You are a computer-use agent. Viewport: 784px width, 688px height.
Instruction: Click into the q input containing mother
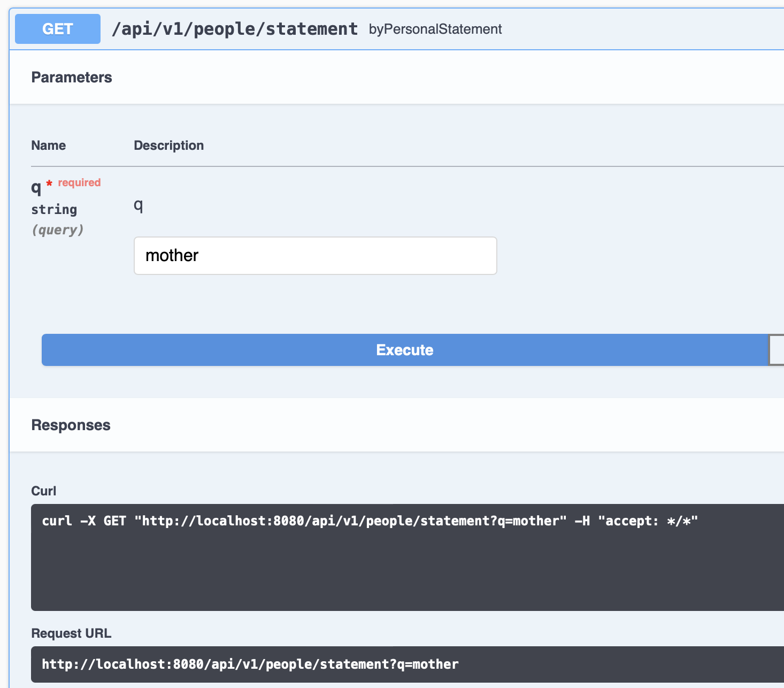point(315,256)
